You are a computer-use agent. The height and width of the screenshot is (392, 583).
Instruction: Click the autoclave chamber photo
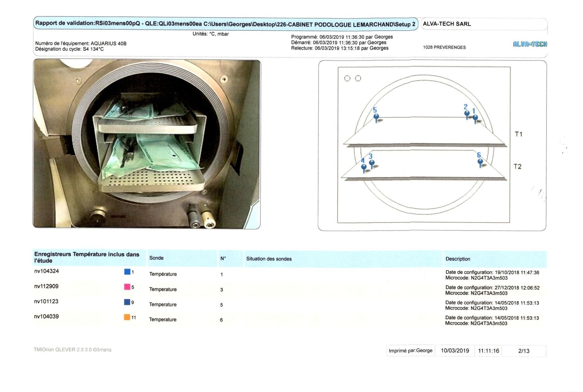pos(147,144)
